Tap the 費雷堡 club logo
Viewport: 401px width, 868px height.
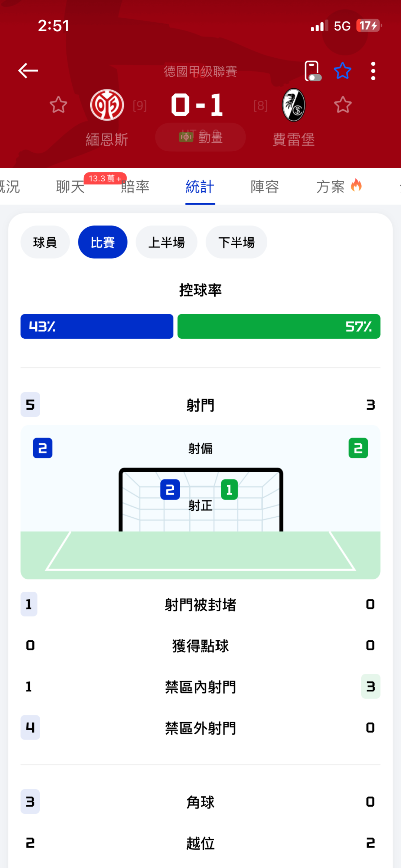pyautogui.click(x=294, y=105)
